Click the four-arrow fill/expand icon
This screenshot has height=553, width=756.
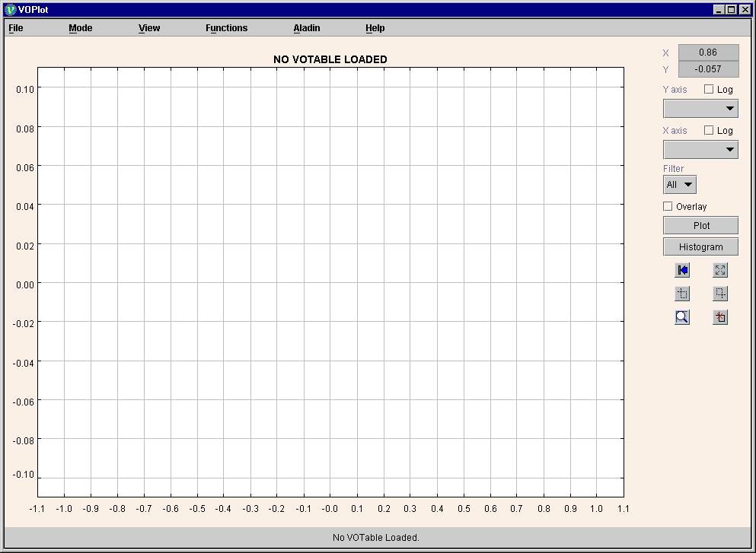coord(720,270)
